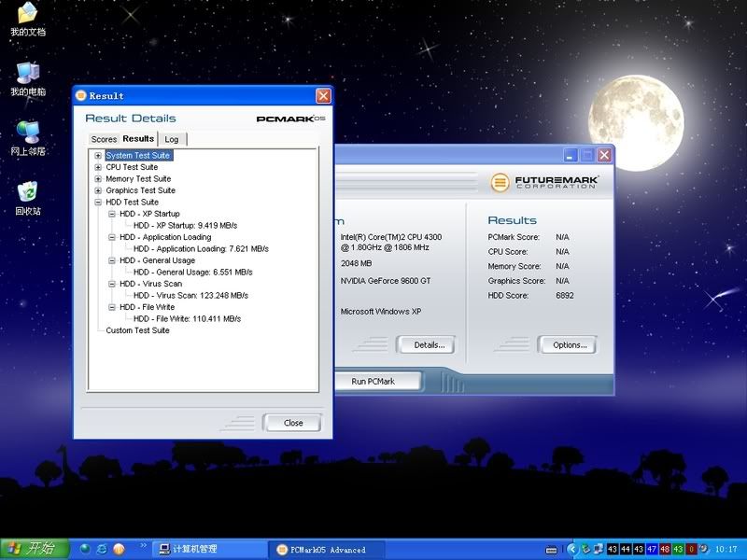
Task: Switch to the Scores tab
Action: (104, 139)
